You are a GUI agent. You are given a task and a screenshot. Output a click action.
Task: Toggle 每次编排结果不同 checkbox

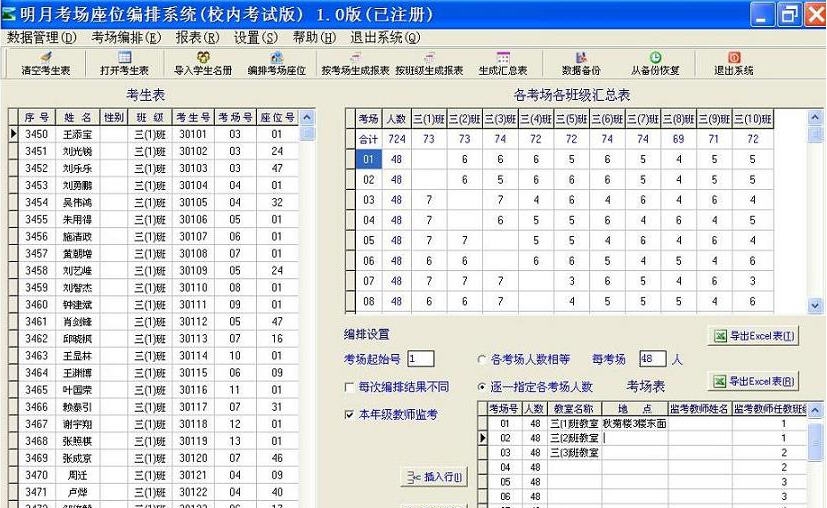point(349,388)
